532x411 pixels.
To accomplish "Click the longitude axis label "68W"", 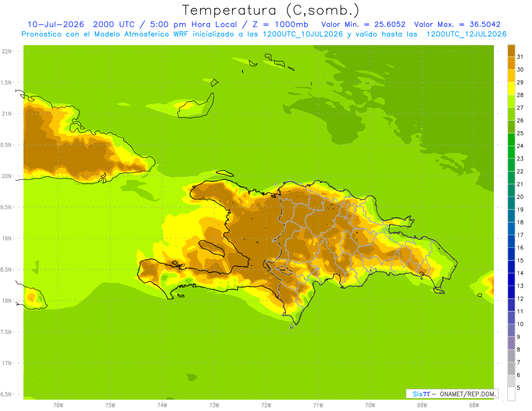I will click(x=474, y=405).
